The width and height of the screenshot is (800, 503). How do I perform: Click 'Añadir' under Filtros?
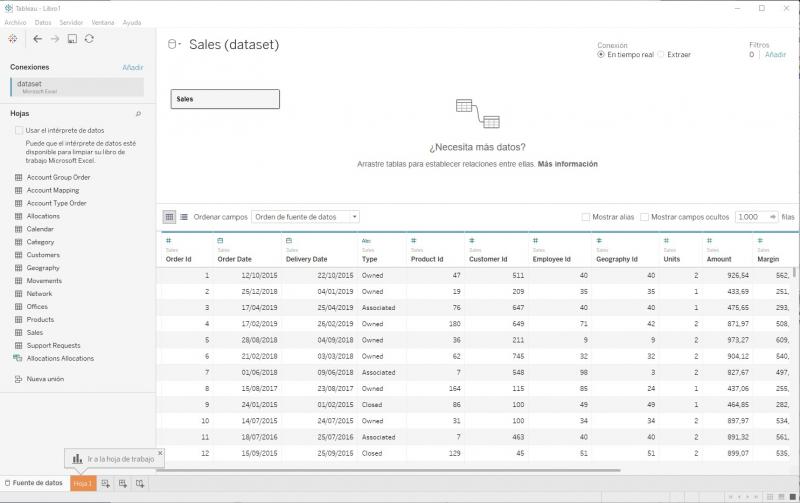tap(775, 55)
